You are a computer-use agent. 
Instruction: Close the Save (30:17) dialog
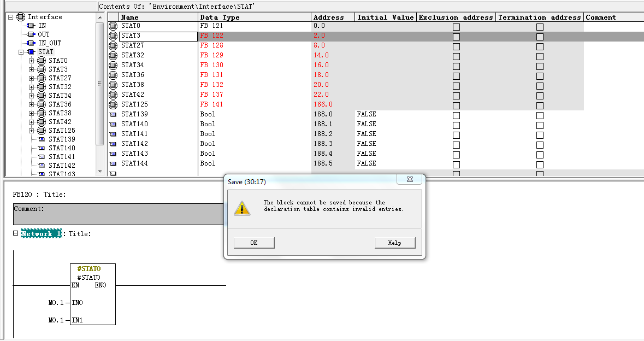pyautogui.click(x=410, y=179)
